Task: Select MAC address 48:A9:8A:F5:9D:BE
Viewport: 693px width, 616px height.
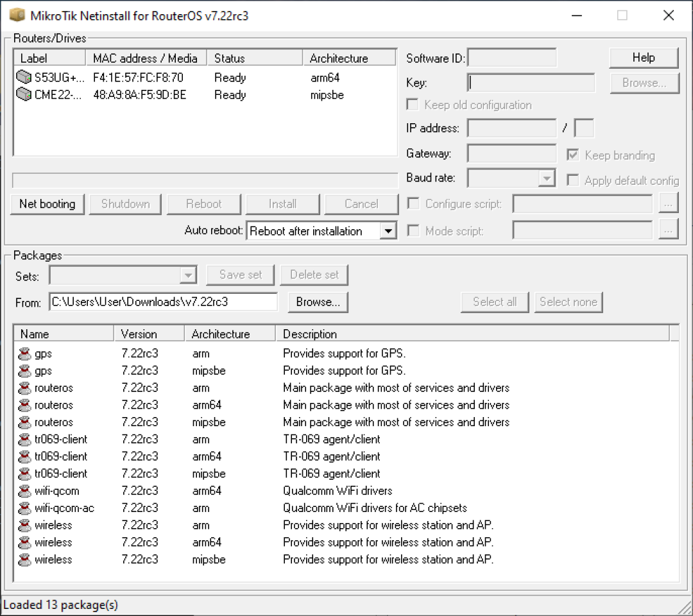Action: 140,95
